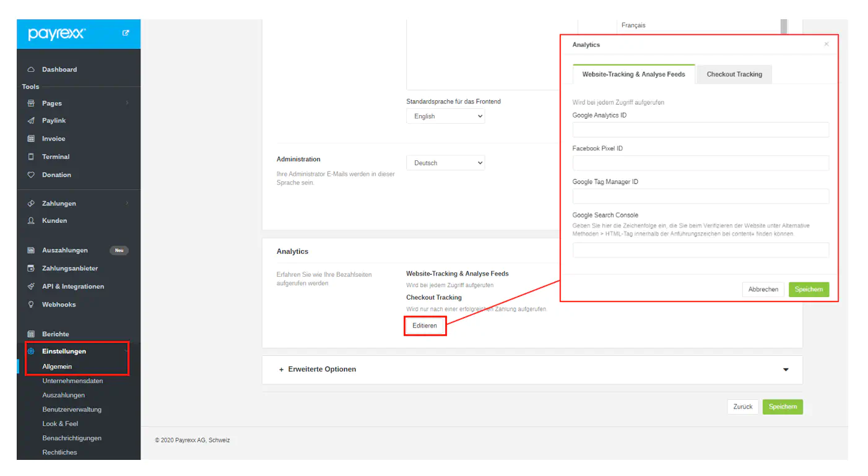Click the Einstellungen gear icon
The image size is (868, 476).
click(x=31, y=352)
